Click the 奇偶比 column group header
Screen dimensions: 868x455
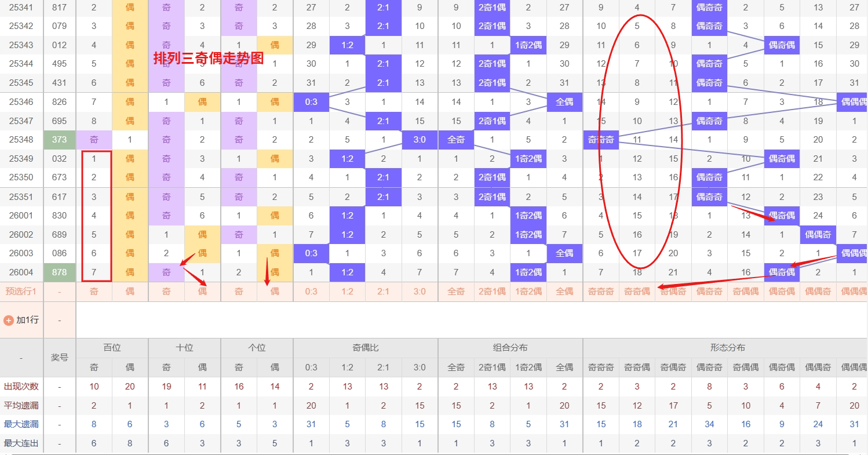click(x=366, y=348)
